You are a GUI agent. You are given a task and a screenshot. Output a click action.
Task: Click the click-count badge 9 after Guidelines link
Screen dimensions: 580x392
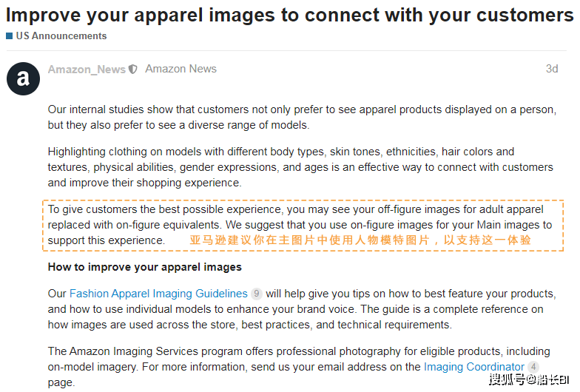coord(256,294)
